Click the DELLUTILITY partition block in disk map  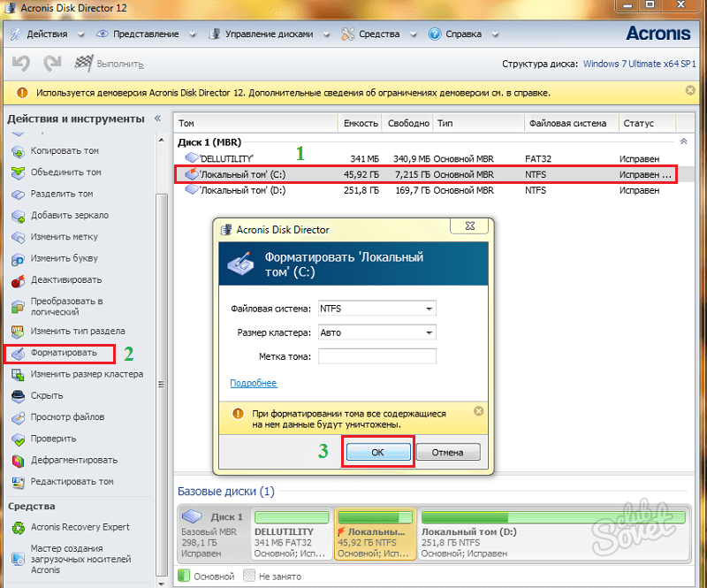tap(292, 534)
